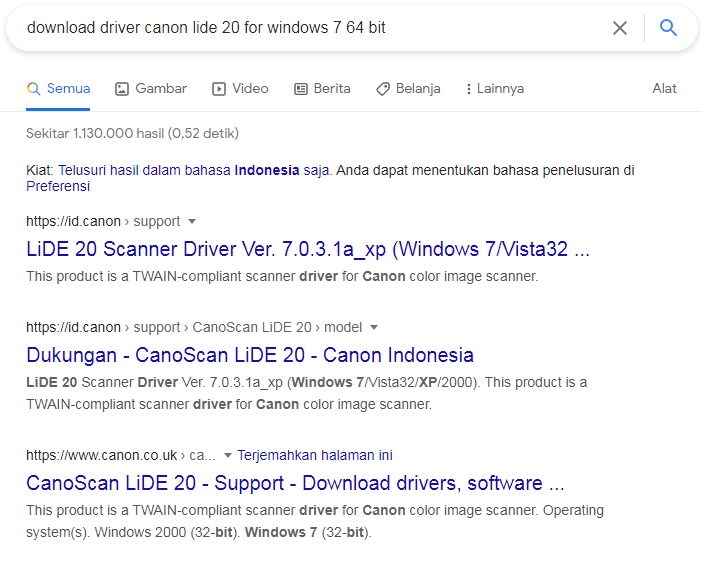
Task: Click the Berita newspaper icon
Action: point(300,89)
